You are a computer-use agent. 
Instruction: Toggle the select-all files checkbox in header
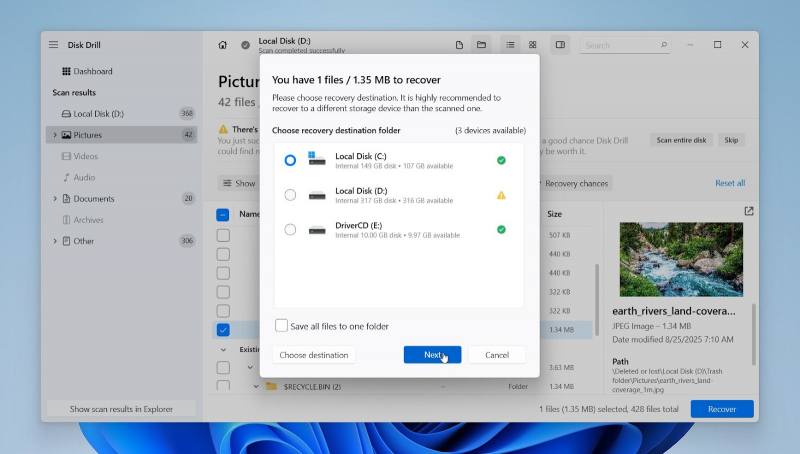(222, 215)
